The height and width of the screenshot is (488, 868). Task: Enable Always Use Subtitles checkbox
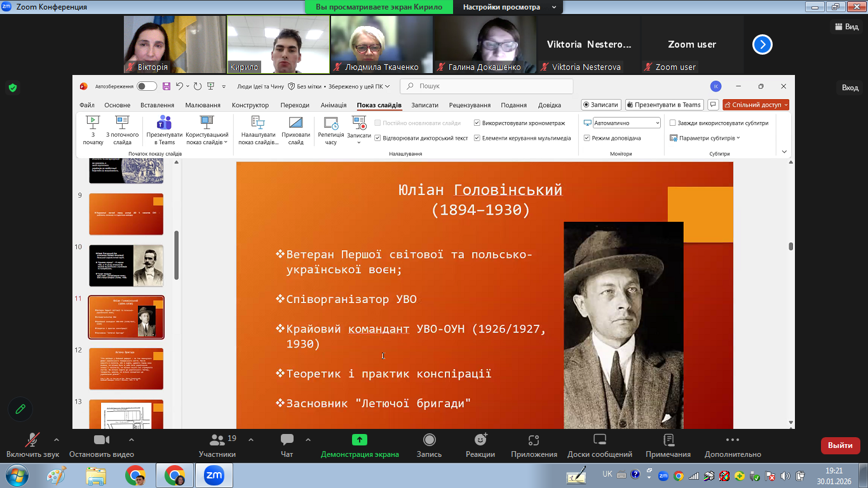point(673,123)
